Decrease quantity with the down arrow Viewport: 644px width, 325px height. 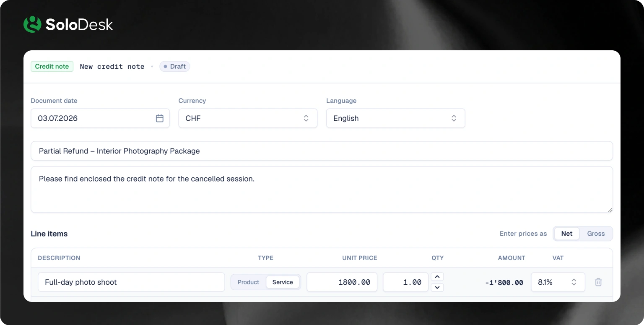(437, 287)
